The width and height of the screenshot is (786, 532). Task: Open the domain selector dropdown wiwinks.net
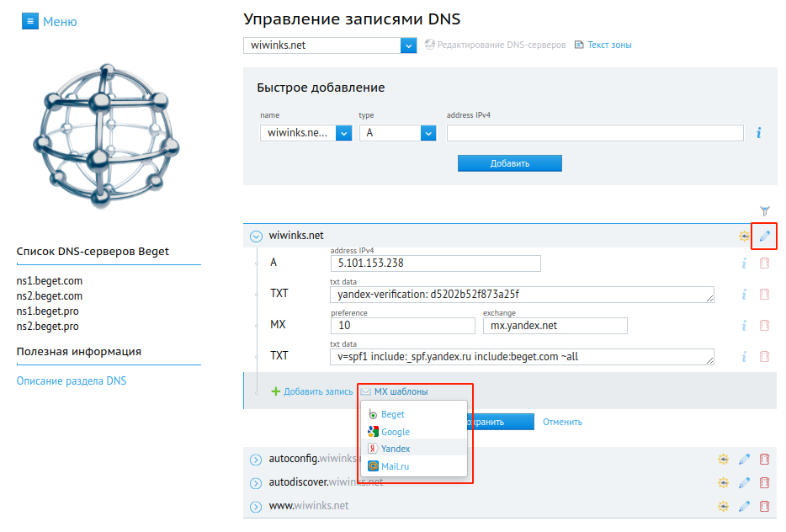[330, 45]
